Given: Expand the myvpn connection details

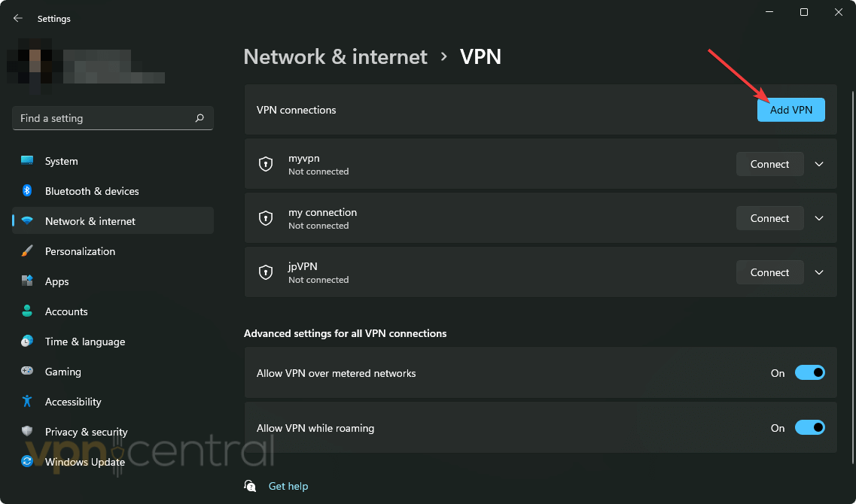Looking at the screenshot, I should tap(818, 163).
